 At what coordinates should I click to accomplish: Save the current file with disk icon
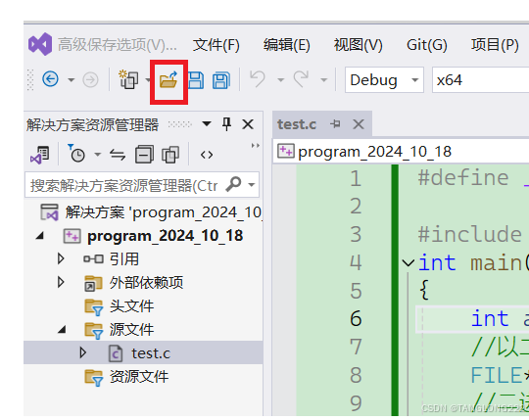click(196, 80)
